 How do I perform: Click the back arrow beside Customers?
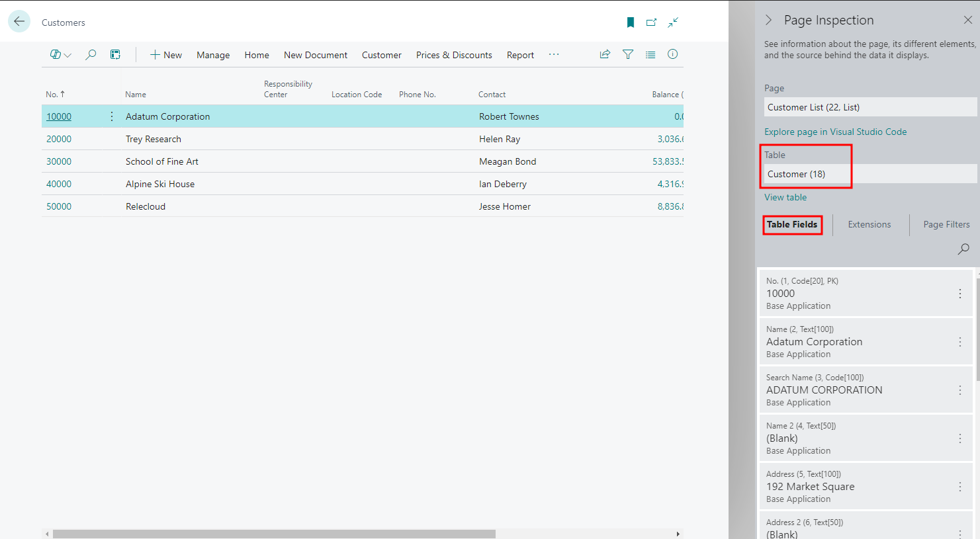pyautogui.click(x=19, y=21)
